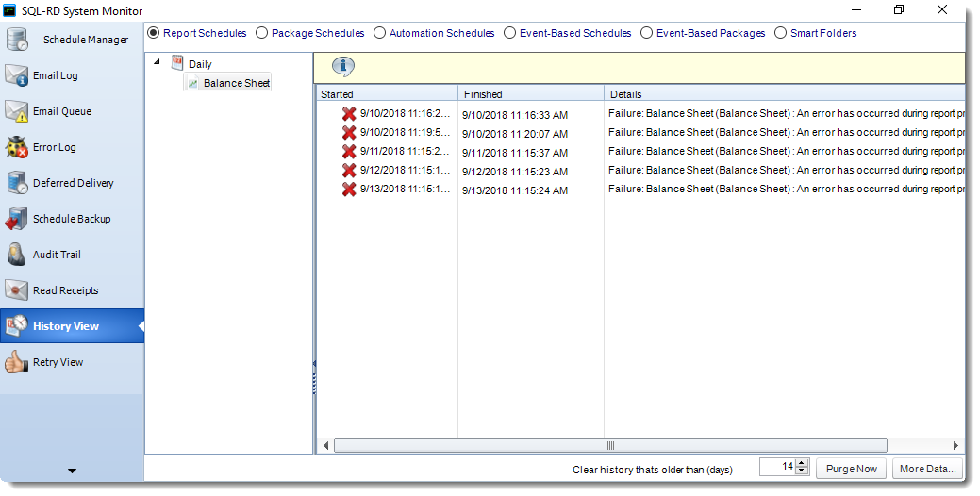This screenshot has height=496, width=980.
Task: Select Event-Based Packages radio button
Action: [646, 32]
